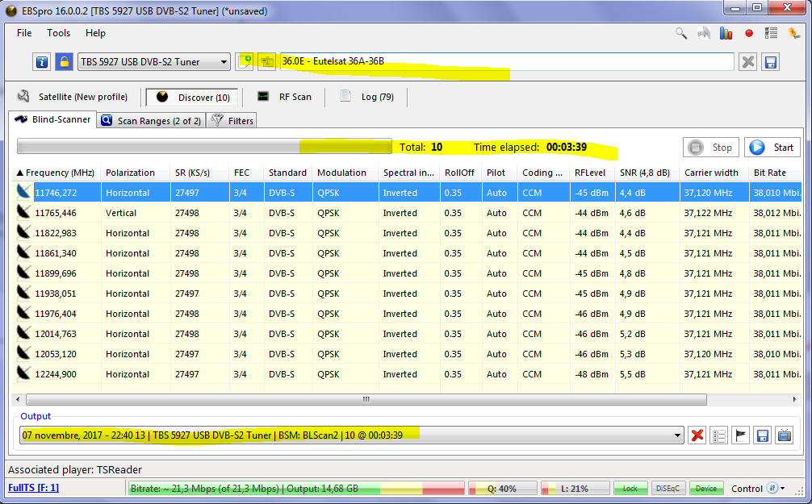
Task: Switch to the Scan Ranges tab
Action: 152,121
